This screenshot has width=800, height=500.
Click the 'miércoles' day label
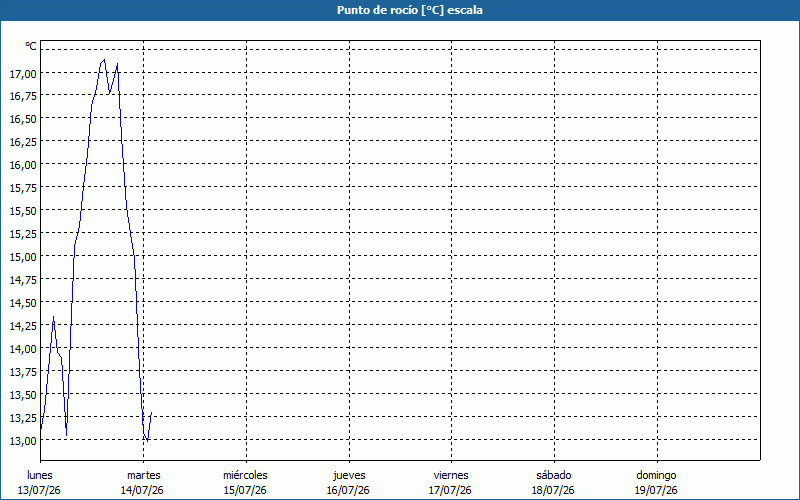245,475
